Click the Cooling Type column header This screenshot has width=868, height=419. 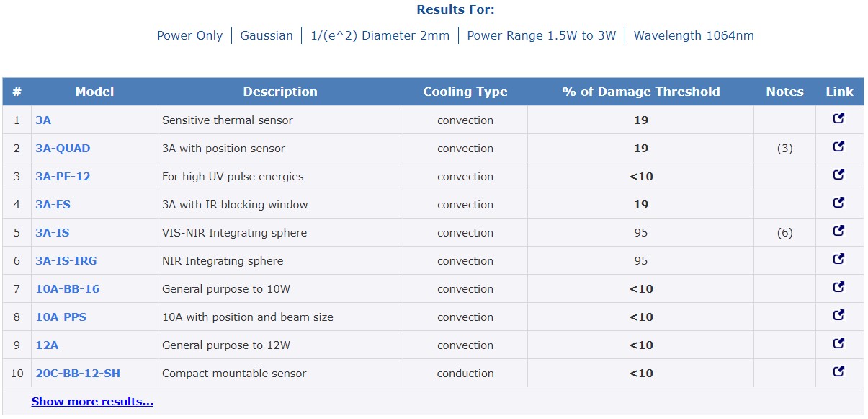(465, 92)
